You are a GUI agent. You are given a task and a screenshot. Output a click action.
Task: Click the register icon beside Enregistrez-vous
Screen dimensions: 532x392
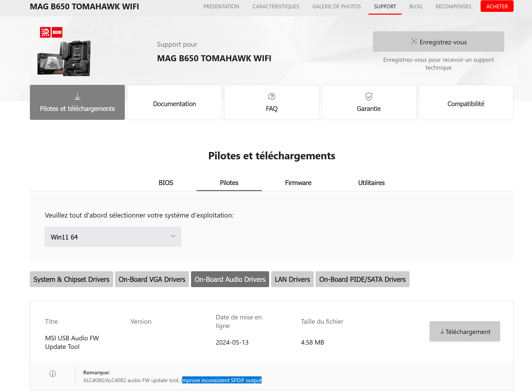tap(414, 41)
